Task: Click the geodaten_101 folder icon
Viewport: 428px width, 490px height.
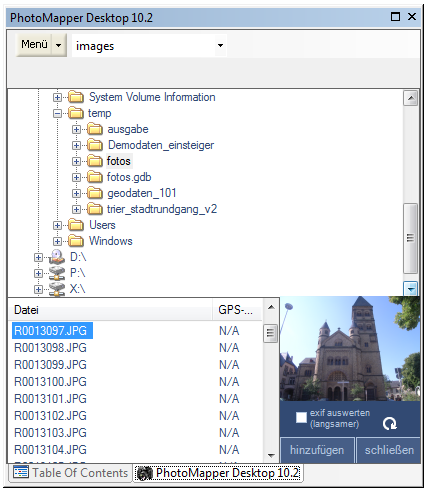Action: [95, 193]
